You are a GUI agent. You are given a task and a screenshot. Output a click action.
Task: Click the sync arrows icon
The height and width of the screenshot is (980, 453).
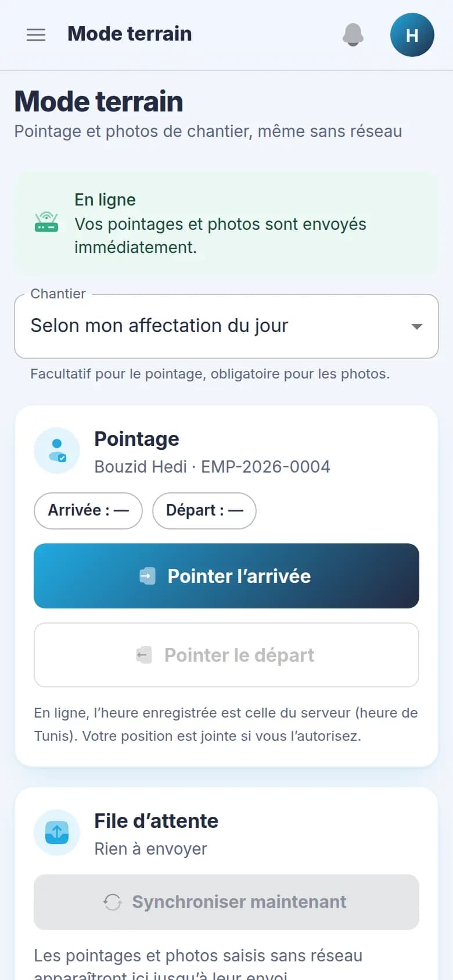tap(113, 902)
